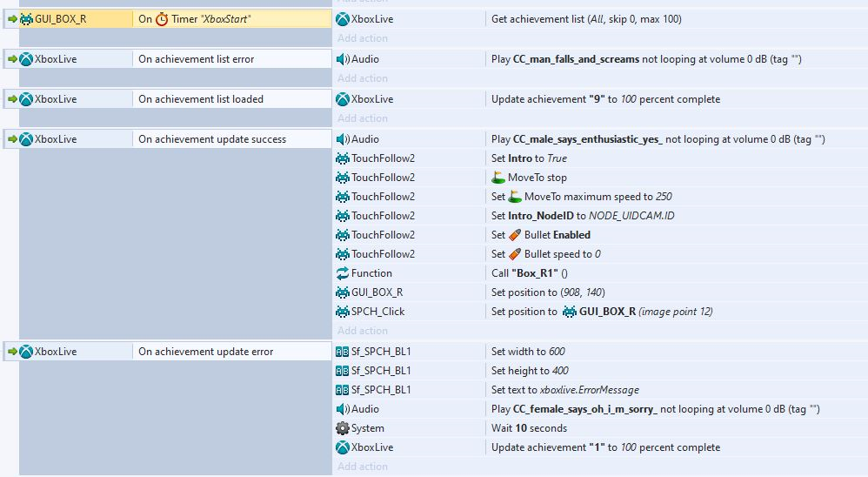Screen dimensions: 868x477
Task: Click the clock icon beside Timer "XboxStart"
Action: coord(162,19)
